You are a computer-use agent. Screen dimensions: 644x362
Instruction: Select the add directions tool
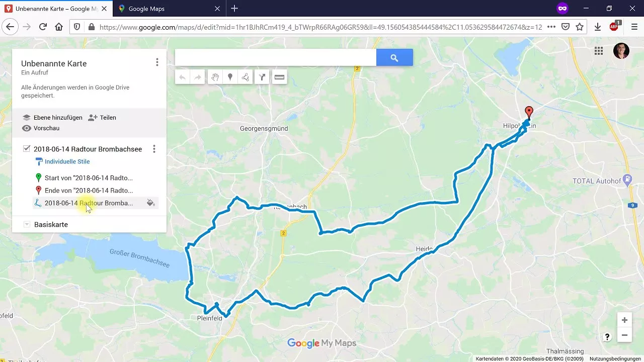pos(262,76)
